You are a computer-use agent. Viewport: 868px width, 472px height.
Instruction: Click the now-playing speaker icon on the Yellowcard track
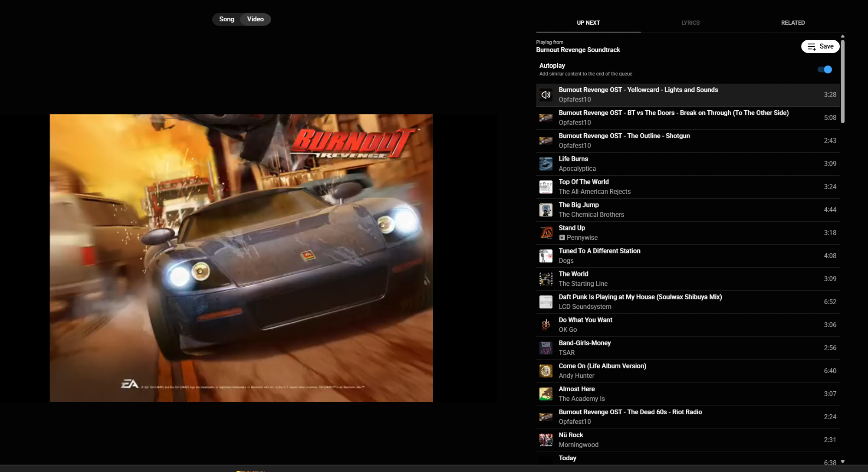point(546,95)
